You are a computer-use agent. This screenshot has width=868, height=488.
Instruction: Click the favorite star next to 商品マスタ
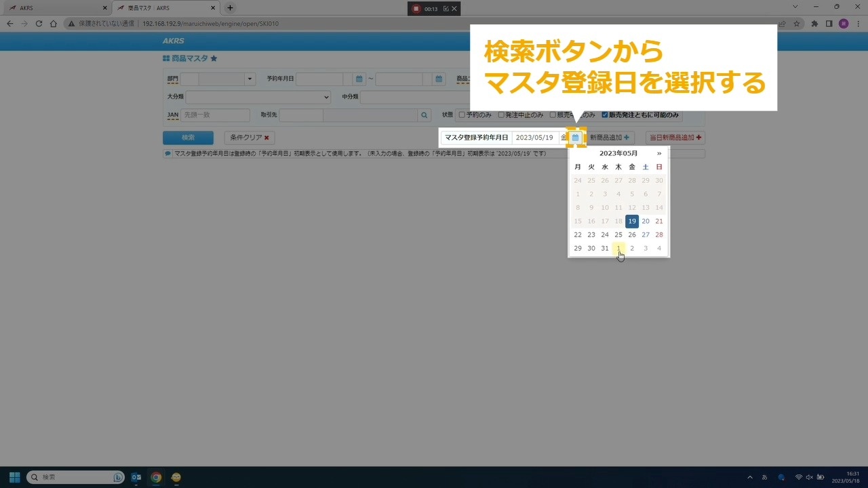coord(214,59)
